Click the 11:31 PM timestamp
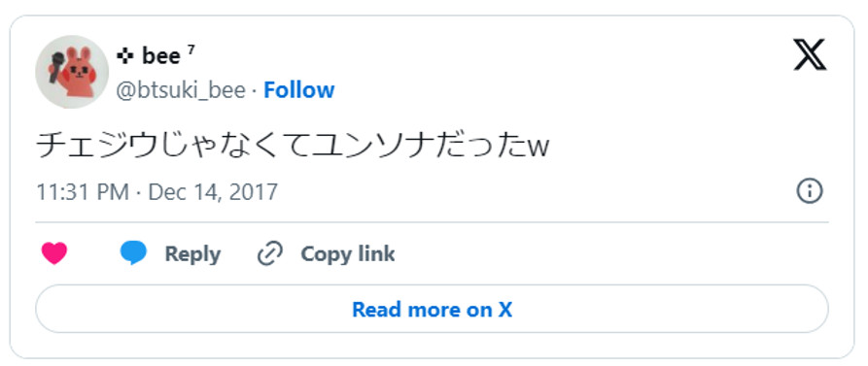The width and height of the screenshot is (868, 366). tap(83, 192)
